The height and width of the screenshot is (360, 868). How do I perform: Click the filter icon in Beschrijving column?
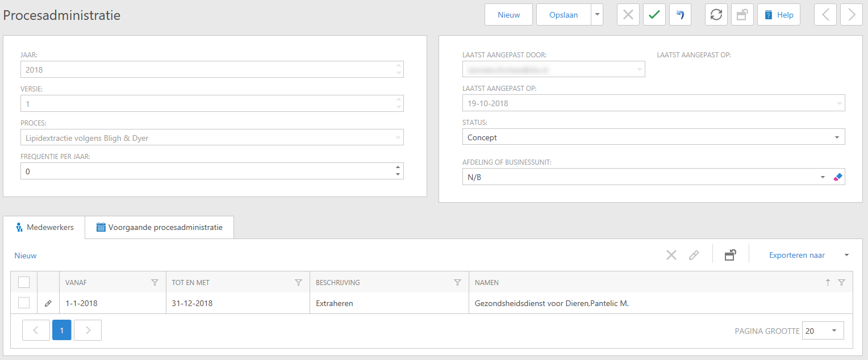457,283
